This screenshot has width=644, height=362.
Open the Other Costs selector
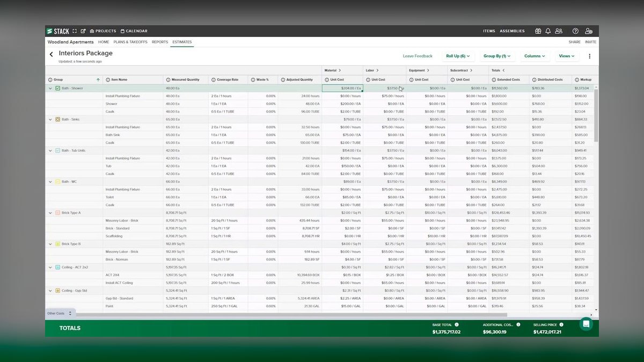(59, 313)
